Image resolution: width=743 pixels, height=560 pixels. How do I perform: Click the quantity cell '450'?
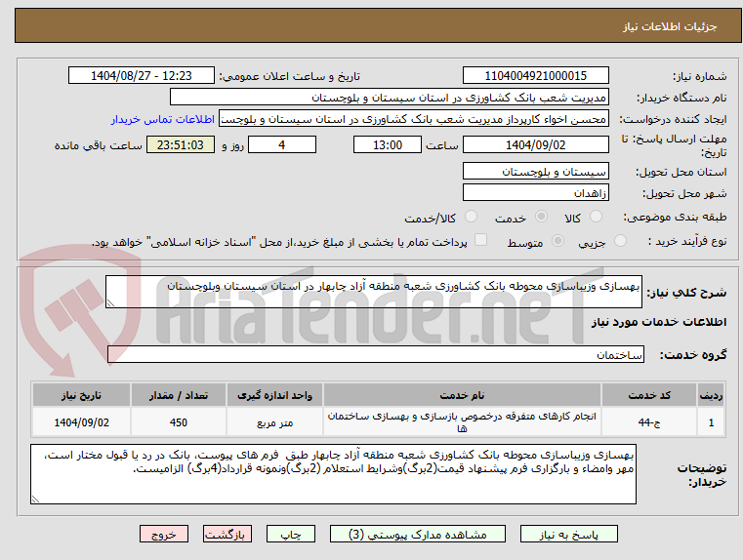point(179,422)
